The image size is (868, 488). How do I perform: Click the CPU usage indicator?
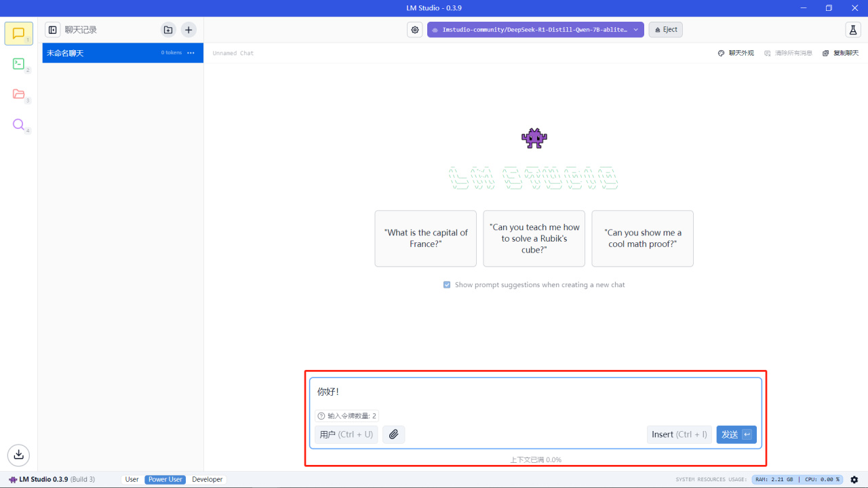822,480
